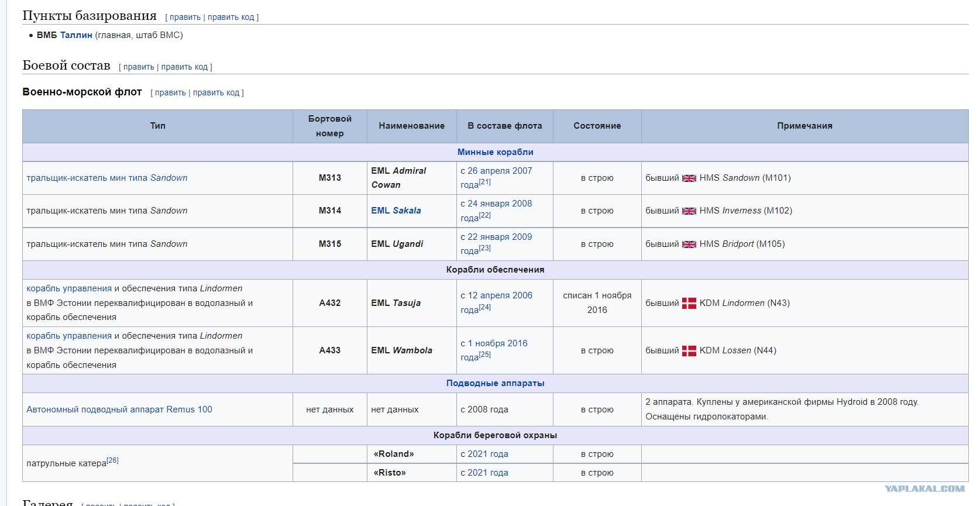Click UK flag icon beside HMS Bridport
The height and width of the screenshot is (506, 980).
click(689, 245)
